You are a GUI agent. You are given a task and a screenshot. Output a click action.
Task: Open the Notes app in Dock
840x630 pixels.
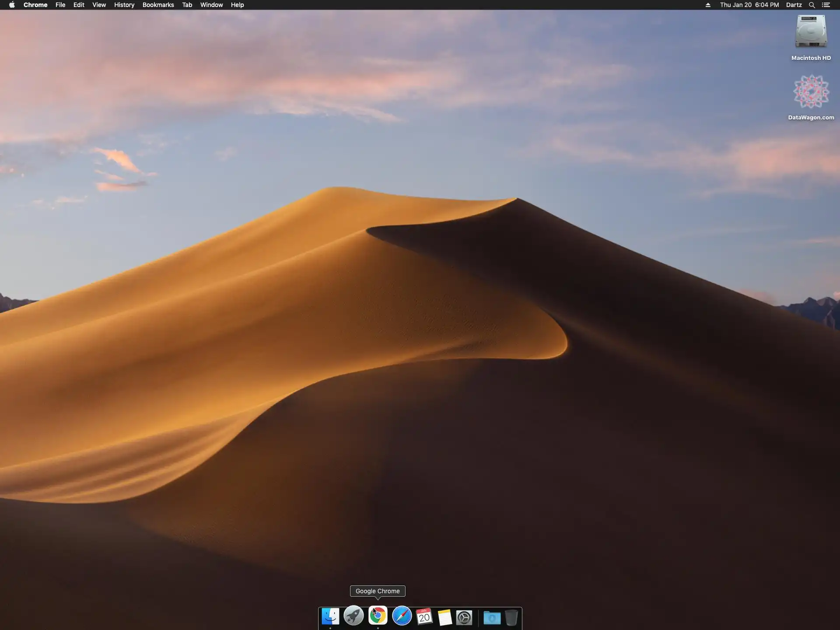pos(444,617)
